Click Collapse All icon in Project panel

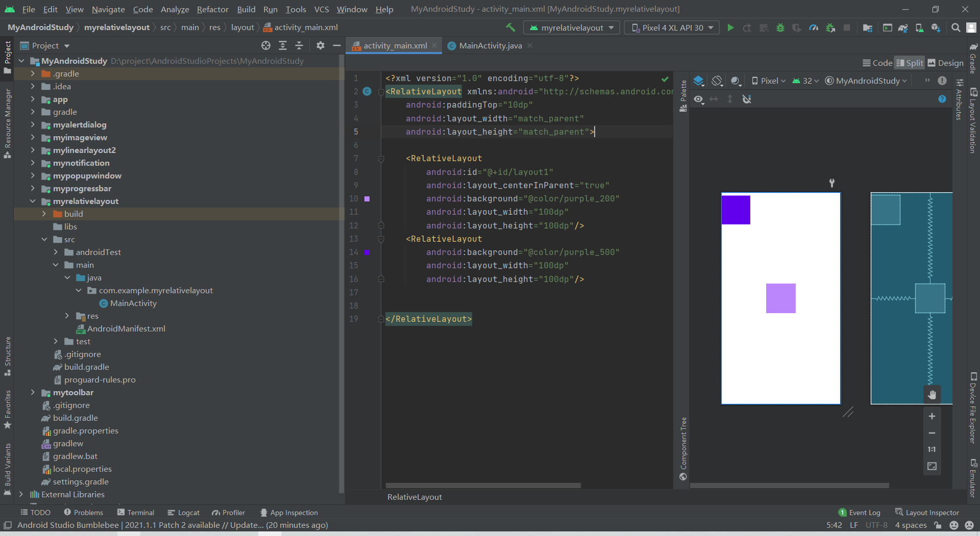299,45
